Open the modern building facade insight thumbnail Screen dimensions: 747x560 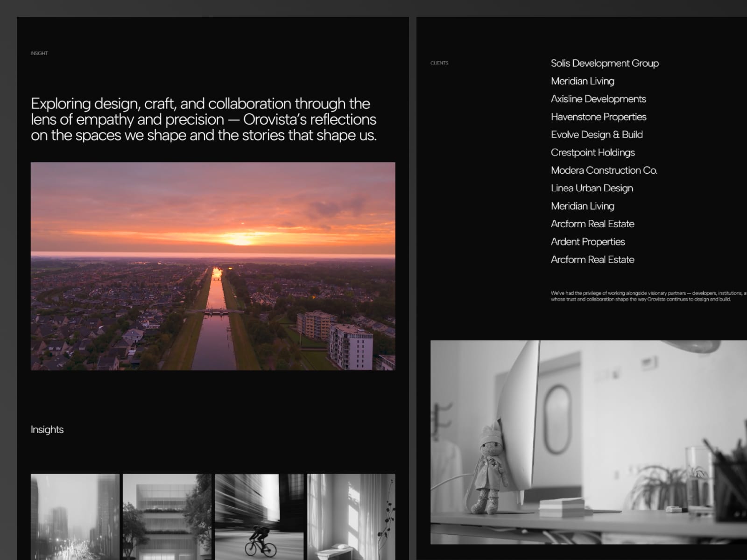pos(167,517)
